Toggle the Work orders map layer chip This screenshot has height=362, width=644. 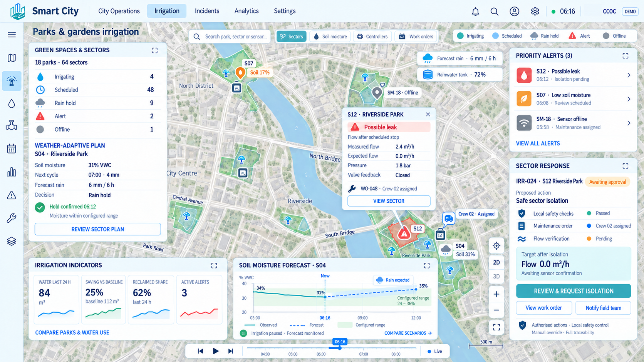coord(416,37)
